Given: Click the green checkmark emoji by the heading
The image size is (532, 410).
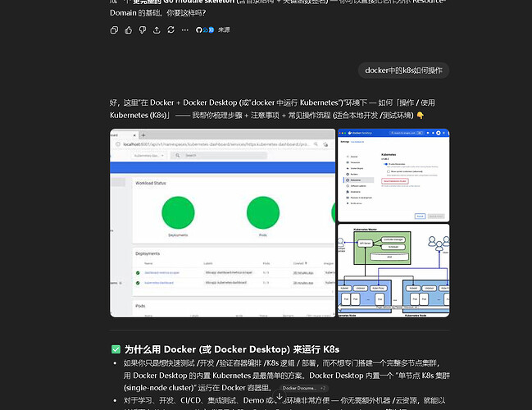Looking at the screenshot, I should click(116, 349).
